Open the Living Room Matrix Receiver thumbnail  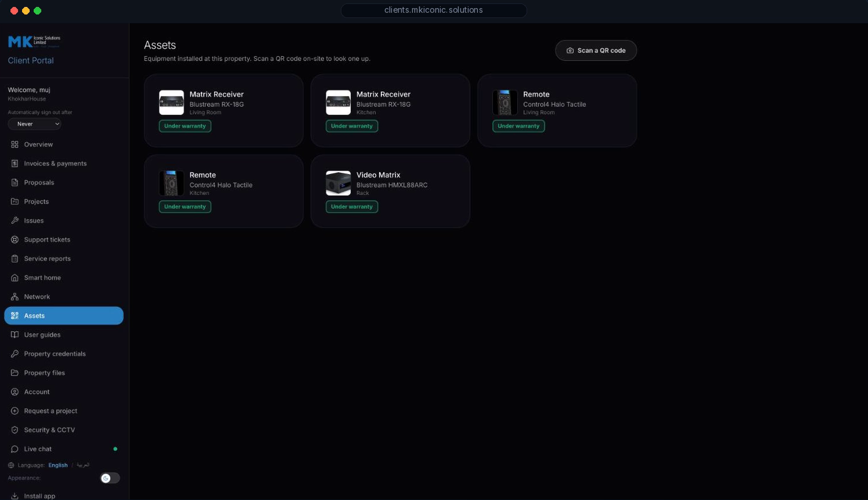coord(171,103)
